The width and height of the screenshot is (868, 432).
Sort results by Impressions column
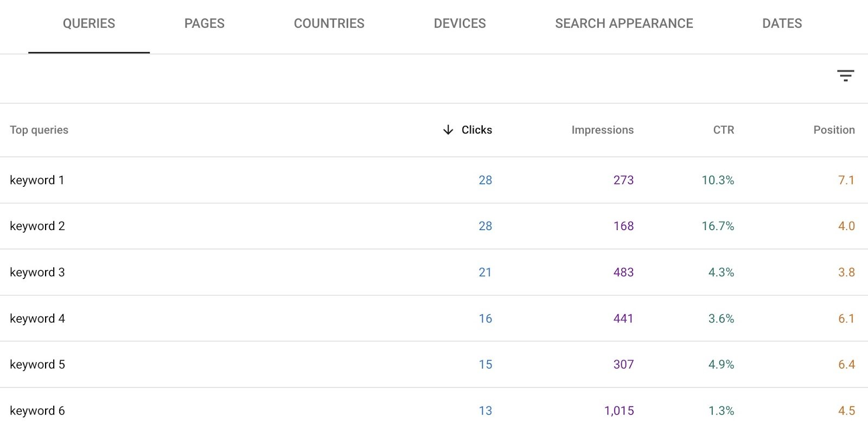pos(602,130)
